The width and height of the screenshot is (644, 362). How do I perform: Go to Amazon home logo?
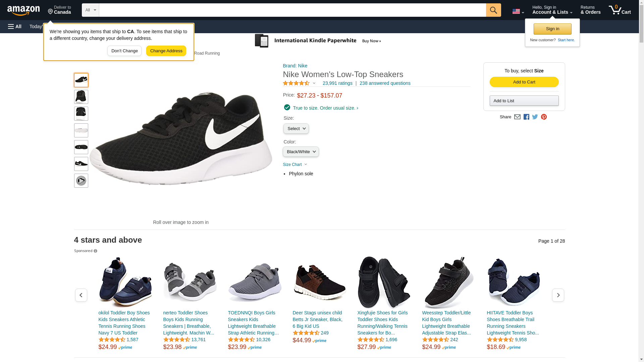point(23,10)
